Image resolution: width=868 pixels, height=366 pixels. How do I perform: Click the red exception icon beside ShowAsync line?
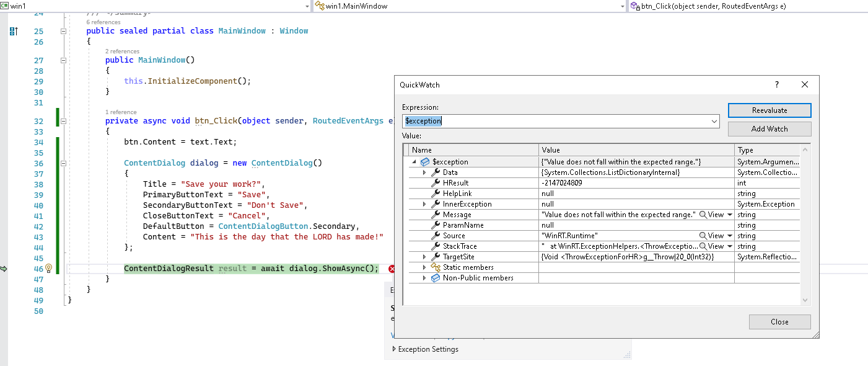click(392, 269)
